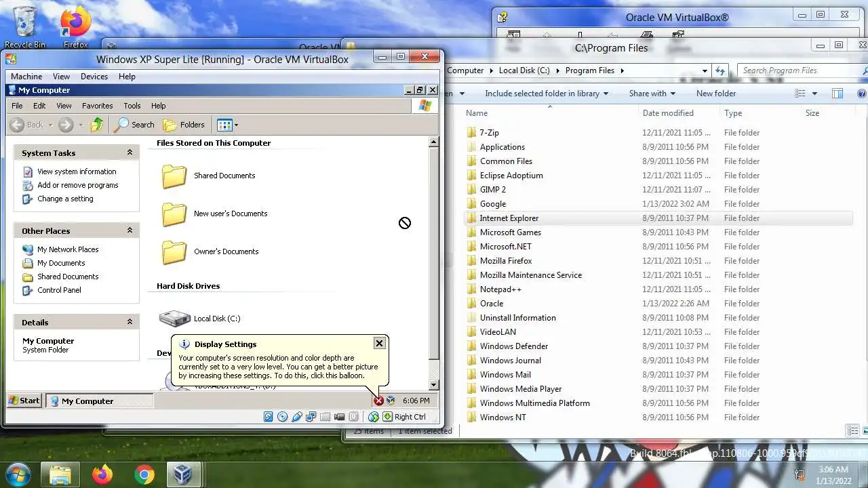Click New folder in Program Files window
This screenshot has width=868, height=488.
(x=716, y=94)
